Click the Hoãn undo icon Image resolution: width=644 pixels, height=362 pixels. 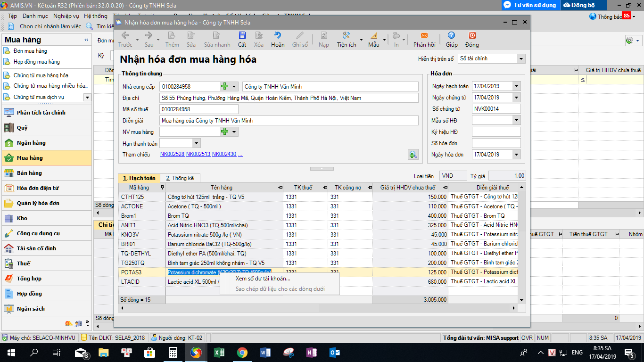click(x=278, y=35)
